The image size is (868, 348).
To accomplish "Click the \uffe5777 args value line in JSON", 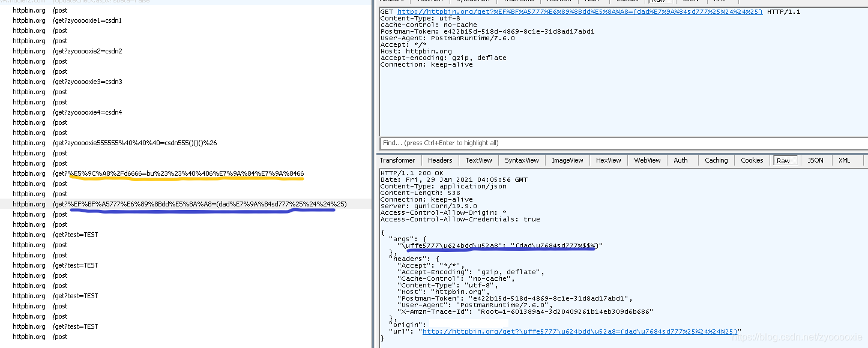I will click(499, 245).
